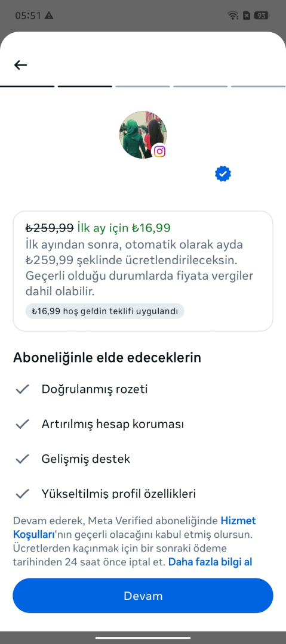
Task: Tap the battery indicator in status bar
Action: pos(262,16)
